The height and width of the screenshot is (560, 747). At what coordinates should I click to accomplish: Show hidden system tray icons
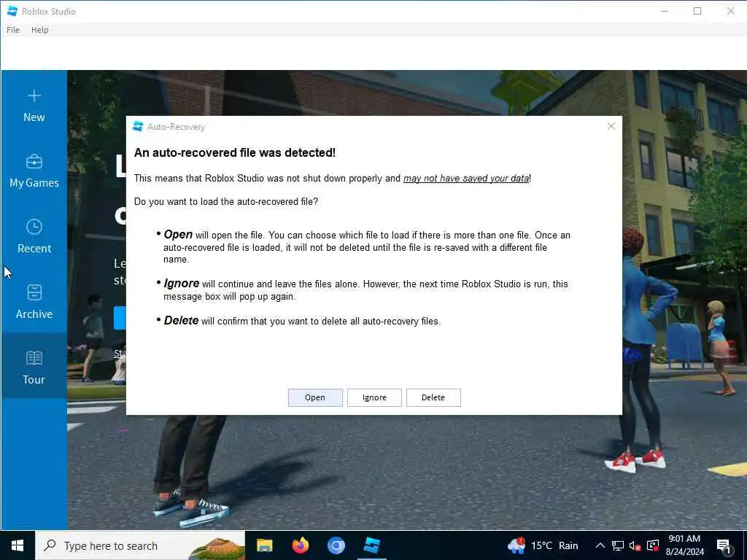coord(600,545)
